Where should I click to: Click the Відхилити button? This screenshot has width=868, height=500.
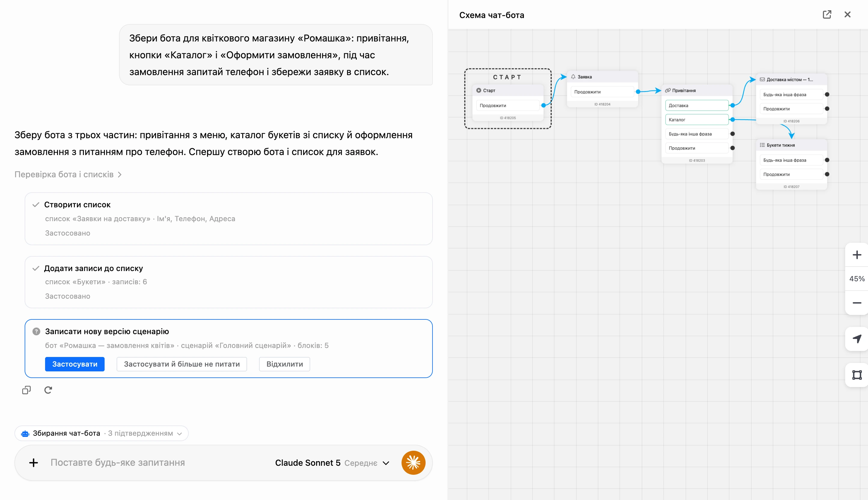click(x=284, y=364)
